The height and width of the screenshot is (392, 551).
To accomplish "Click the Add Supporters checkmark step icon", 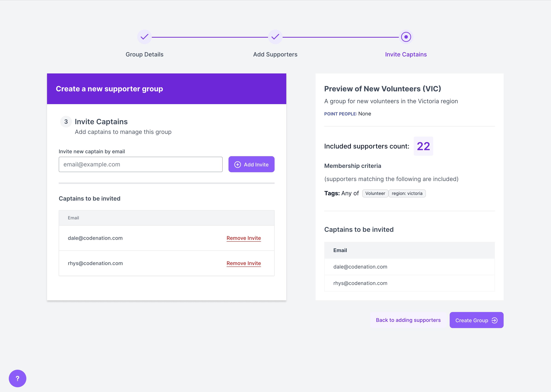I will tap(275, 37).
